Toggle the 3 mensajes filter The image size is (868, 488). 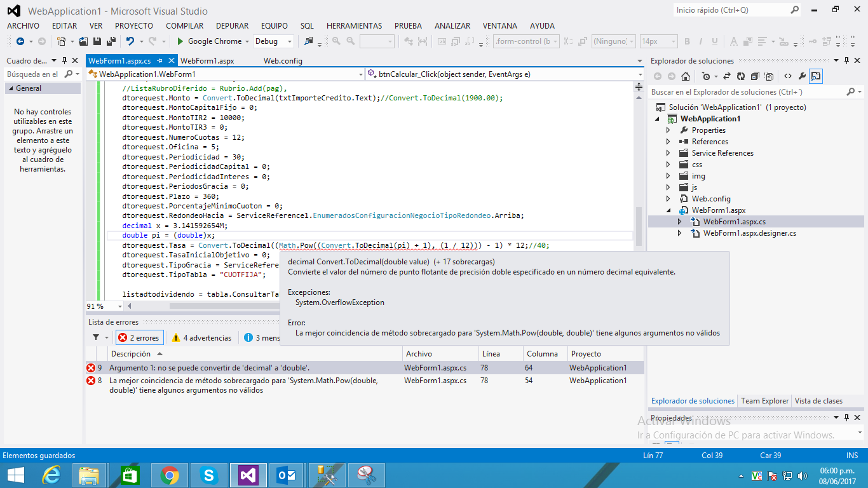click(262, 338)
